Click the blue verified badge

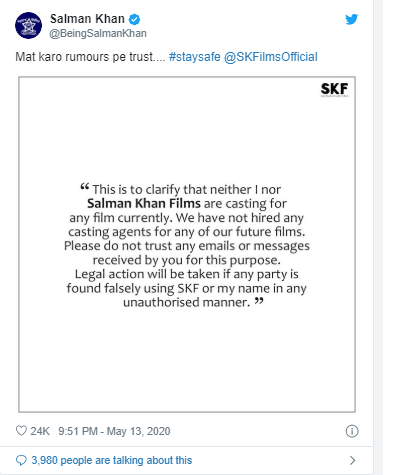[x=134, y=20]
